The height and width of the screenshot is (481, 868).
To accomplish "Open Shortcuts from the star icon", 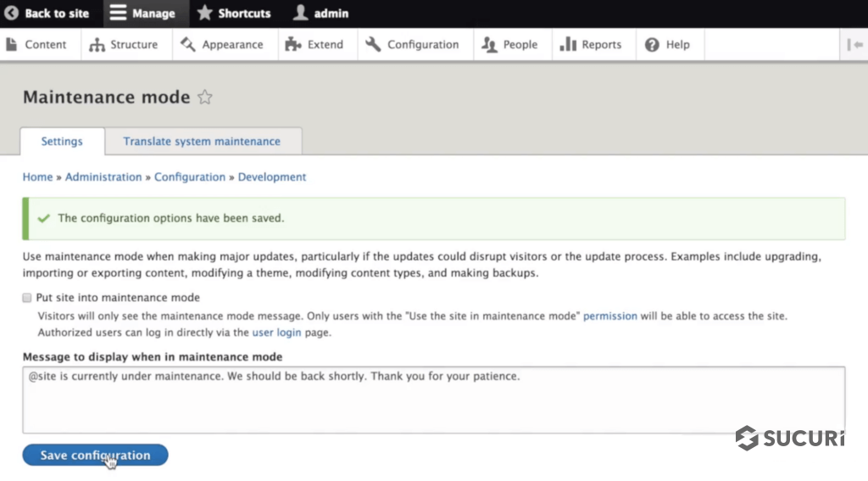I will (205, 14).
